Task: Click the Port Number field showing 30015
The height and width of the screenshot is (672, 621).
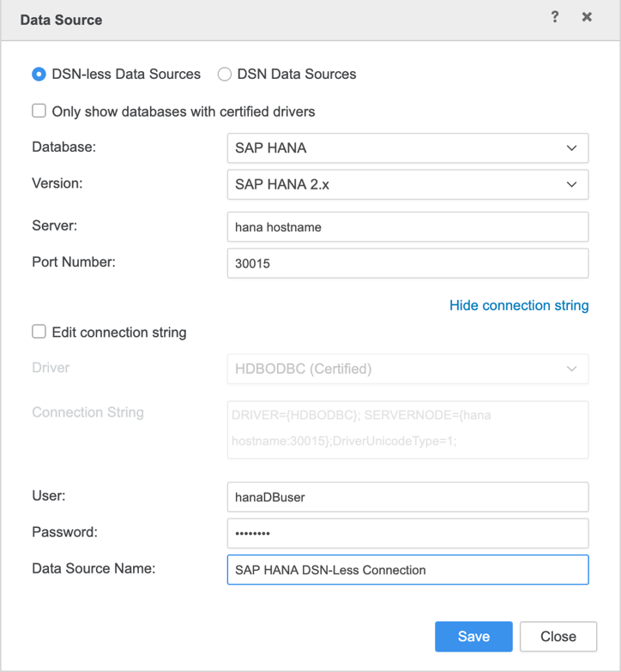Action: (x=407, y=264)
